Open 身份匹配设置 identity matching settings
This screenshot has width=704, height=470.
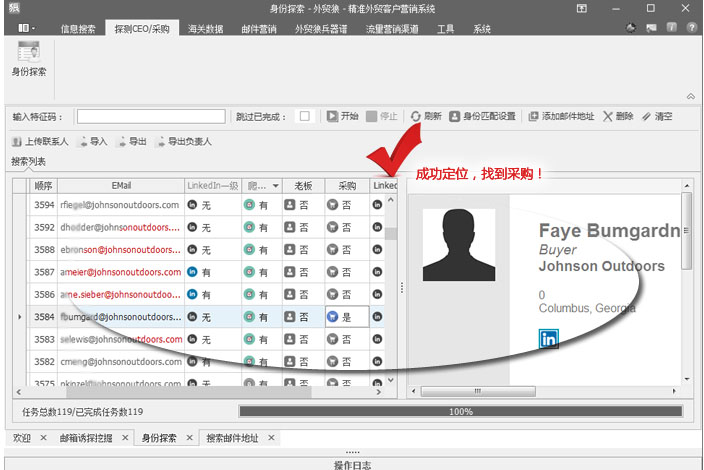(454, 116)
